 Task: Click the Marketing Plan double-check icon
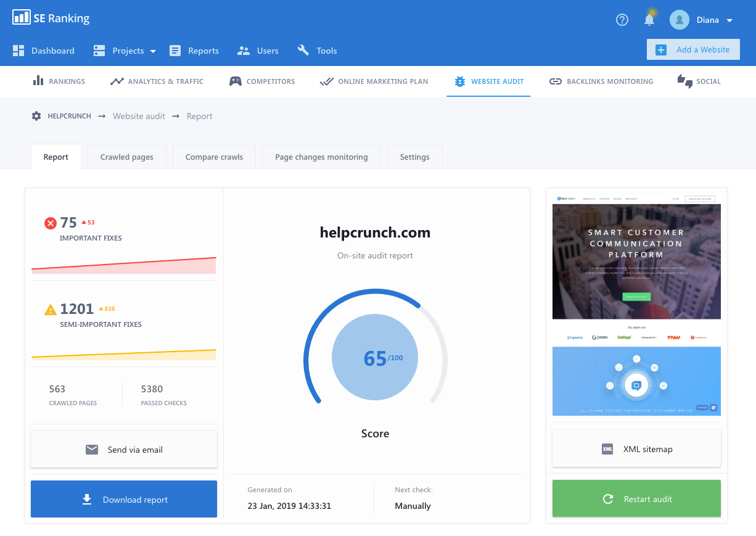point(326,81)
